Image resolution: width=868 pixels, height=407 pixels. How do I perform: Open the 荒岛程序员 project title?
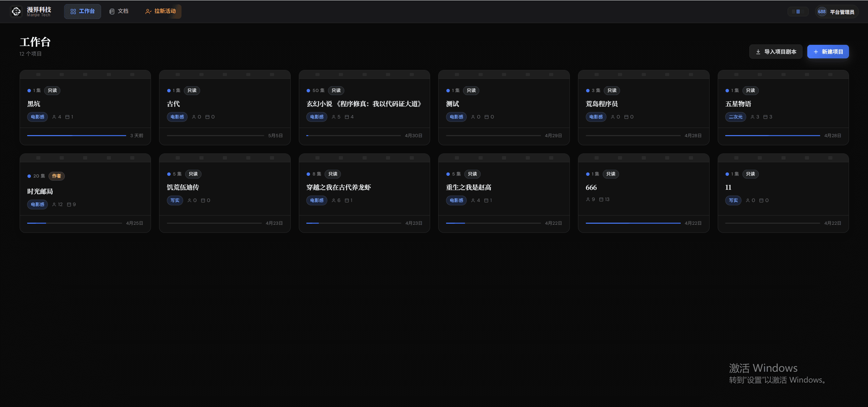tap(602, 104)
